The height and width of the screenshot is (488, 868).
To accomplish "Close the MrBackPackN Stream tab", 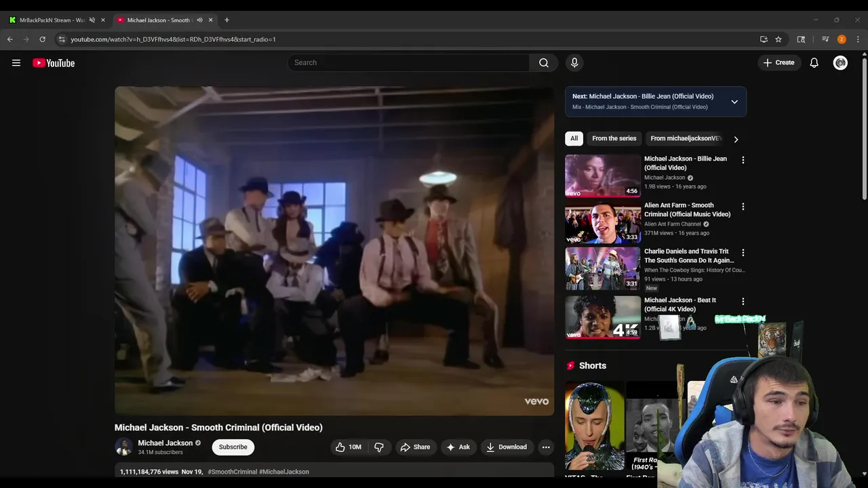I will (x=103, y=20).
